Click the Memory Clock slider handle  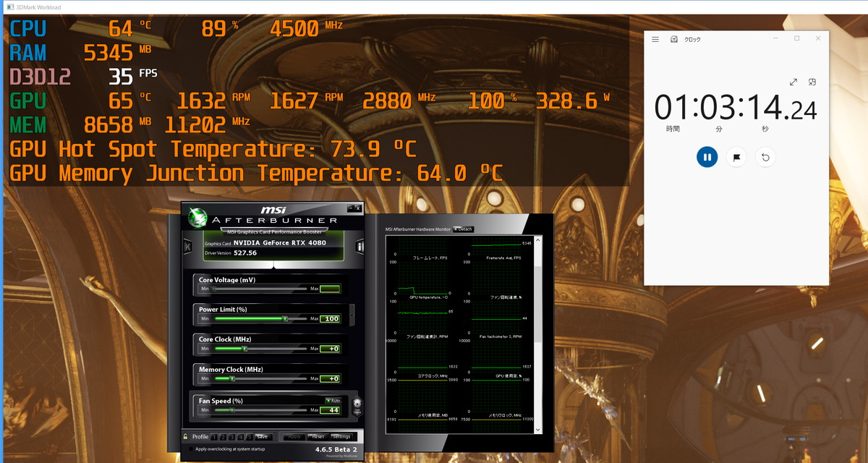coord(231,378)
